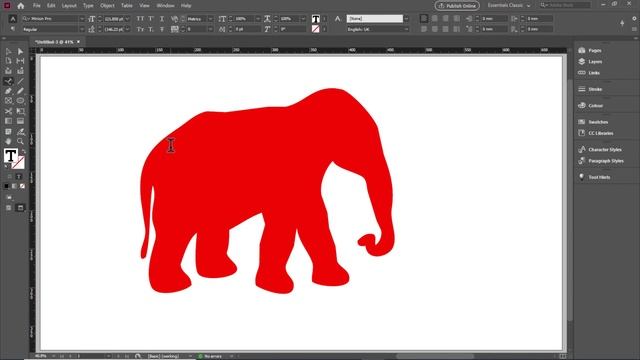640x360 pixels.
Task: Open the font size dropdown
Action: 127,19
